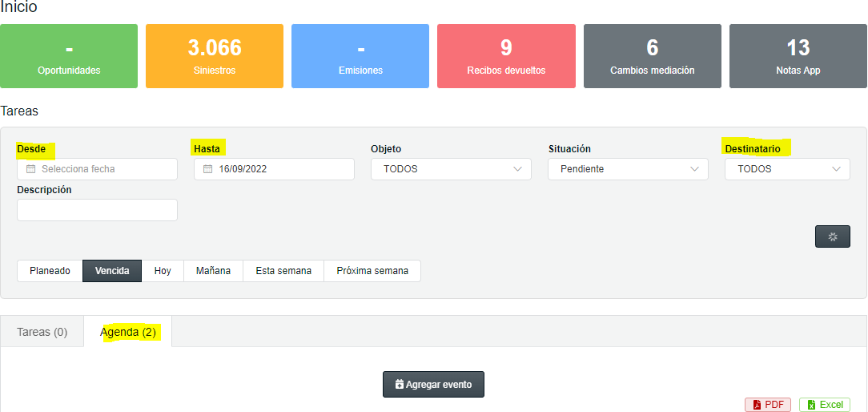The height and width of the screenshot is (412, 868).
Task: Open the Recibos devueltos card
Action: point(506,56)
